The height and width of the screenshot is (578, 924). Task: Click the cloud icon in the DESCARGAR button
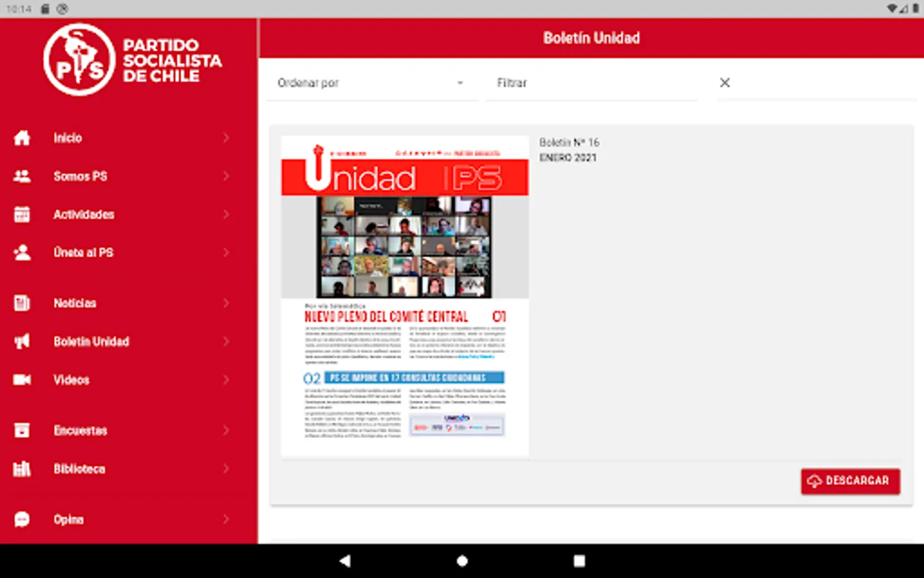click(814, 481)
